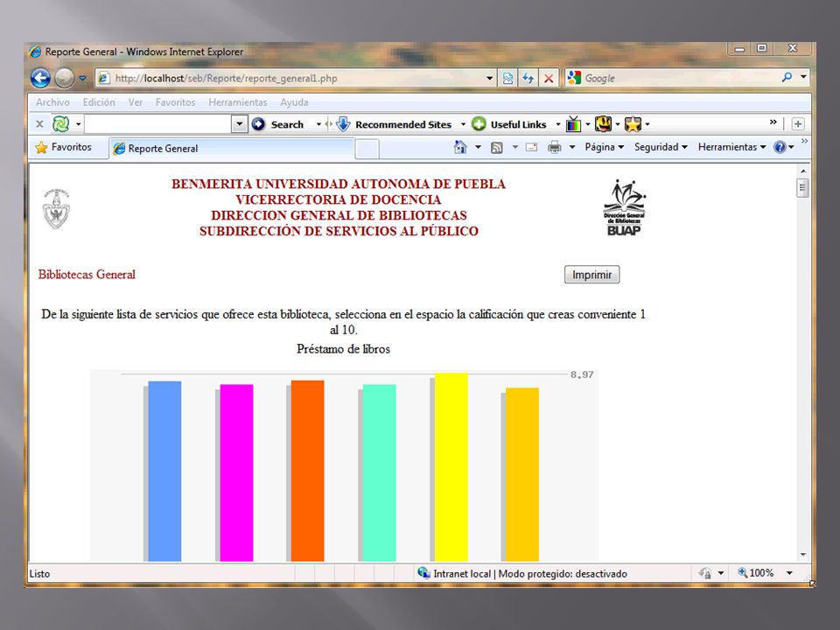The image size is (840, 630).
Task: Click the vertical scrollbar thumb
Action: pos(802,189)
